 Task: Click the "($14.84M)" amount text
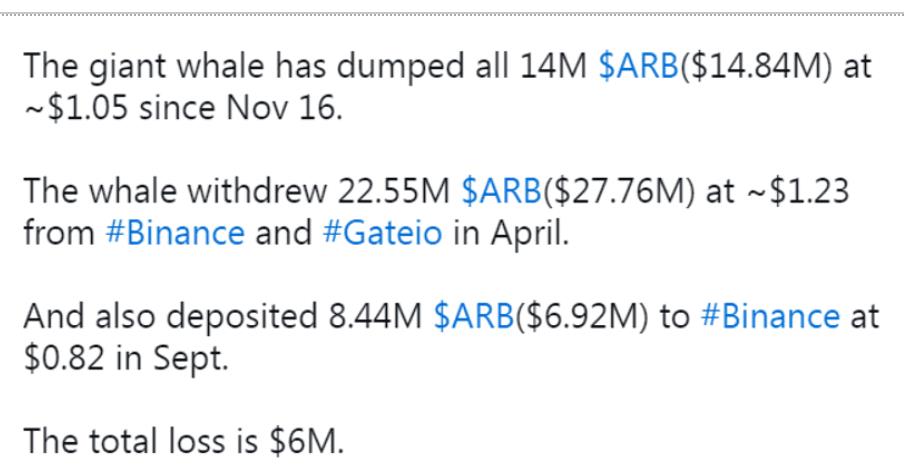tap(757, 66)
